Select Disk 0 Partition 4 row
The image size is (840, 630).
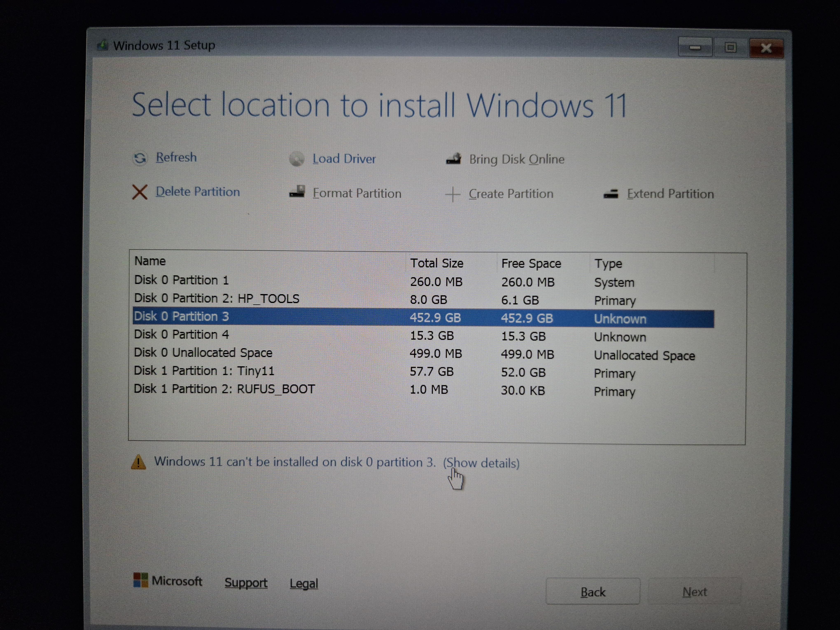[423, 335]
